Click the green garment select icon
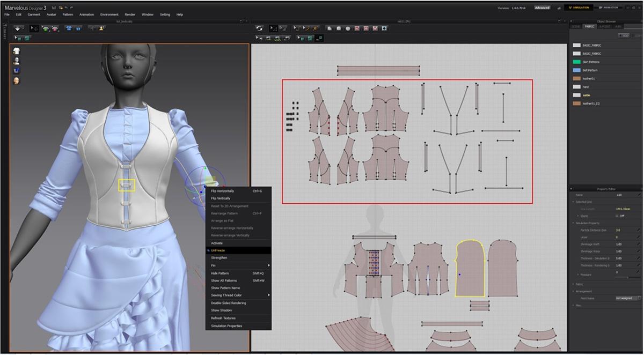Viewport: 644px width, 355px height. pos(47,28)
